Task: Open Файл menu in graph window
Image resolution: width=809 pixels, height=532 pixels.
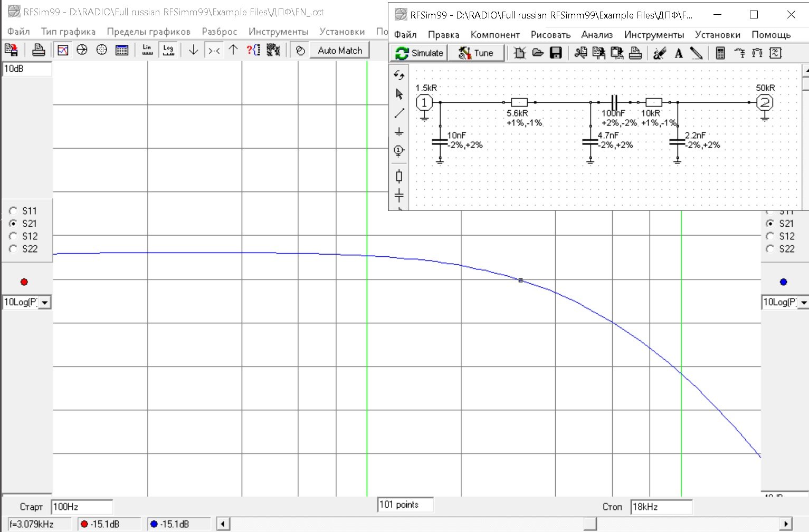Action: point(18,32)
